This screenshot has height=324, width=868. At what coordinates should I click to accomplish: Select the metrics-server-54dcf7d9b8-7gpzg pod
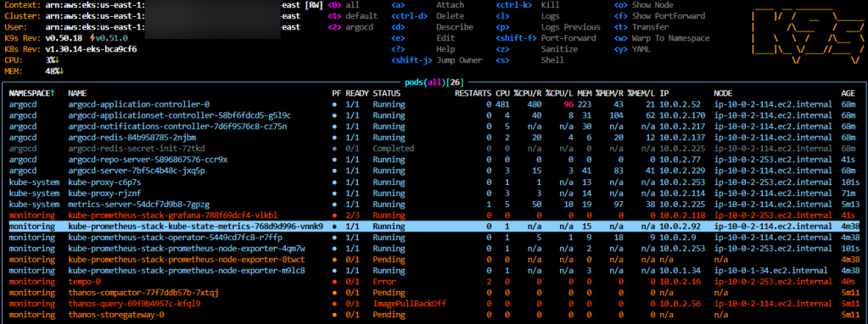tap(434, 204)
